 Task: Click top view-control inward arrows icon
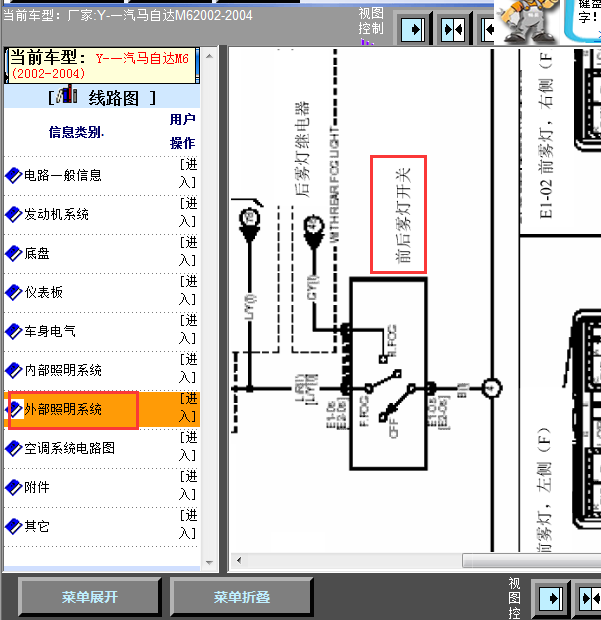click(453, 29)
